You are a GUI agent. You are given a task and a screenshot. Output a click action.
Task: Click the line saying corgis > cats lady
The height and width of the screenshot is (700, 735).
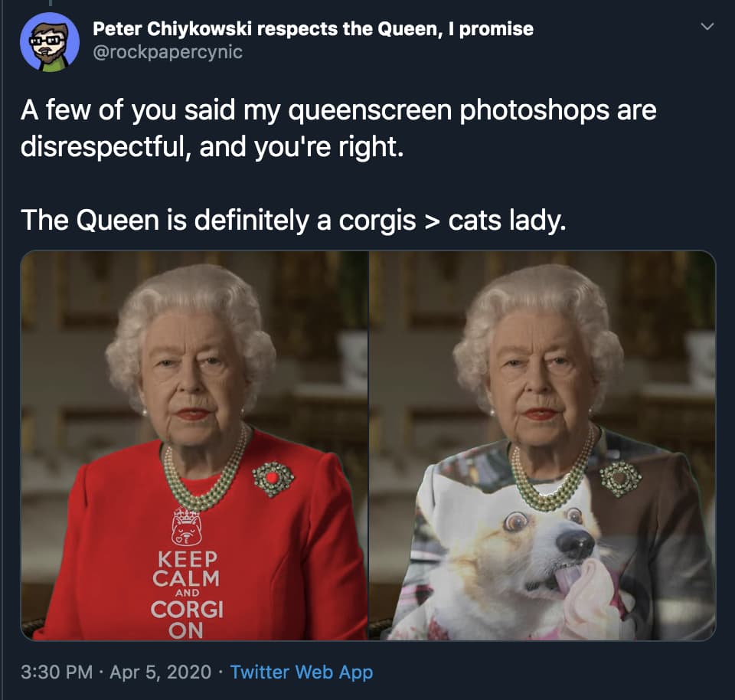(293, 220)
